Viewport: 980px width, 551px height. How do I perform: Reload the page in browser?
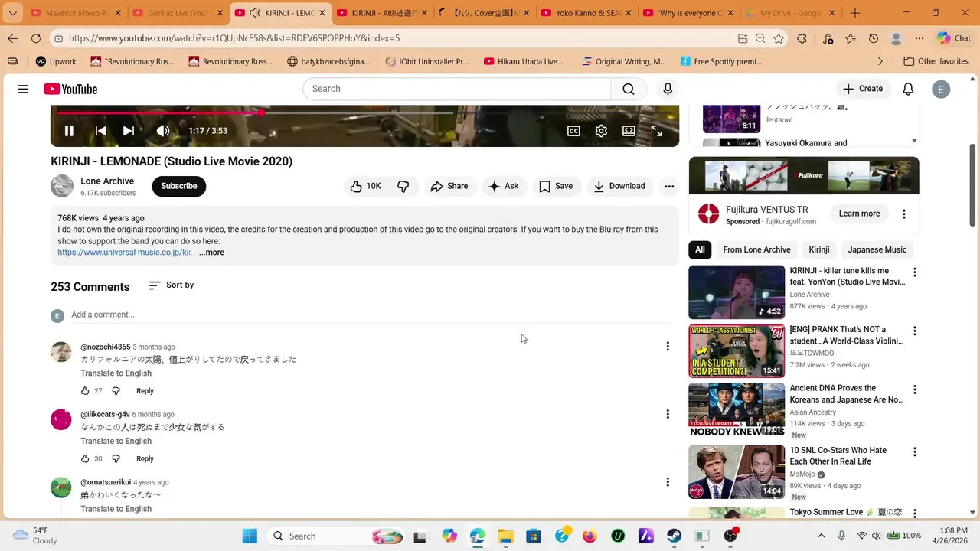point(36,38)
